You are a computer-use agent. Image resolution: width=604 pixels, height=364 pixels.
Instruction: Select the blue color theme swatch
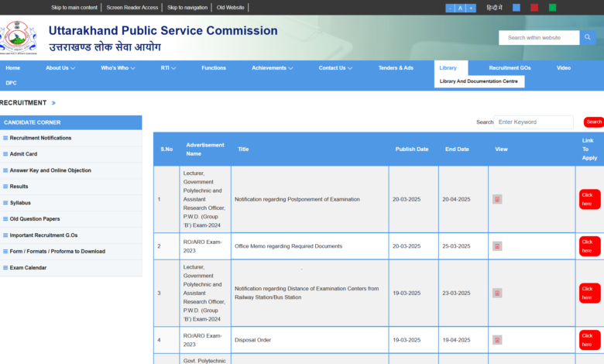click(x=516, y=8)
